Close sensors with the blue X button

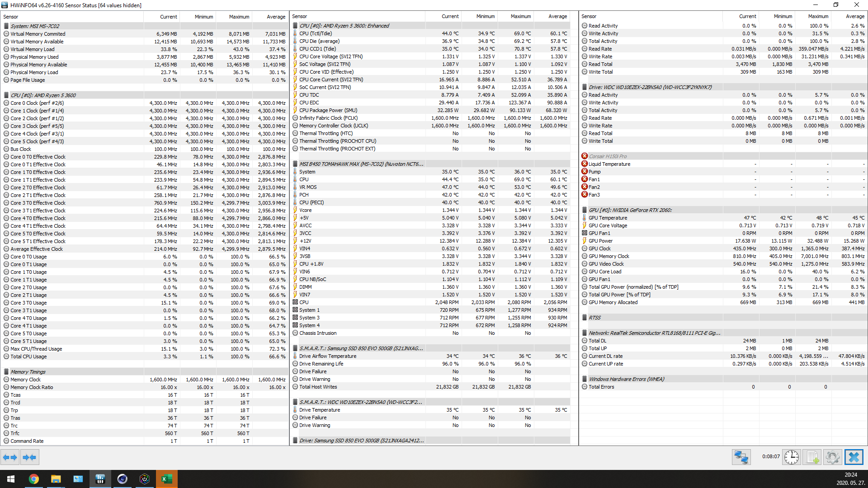point(854,457)
